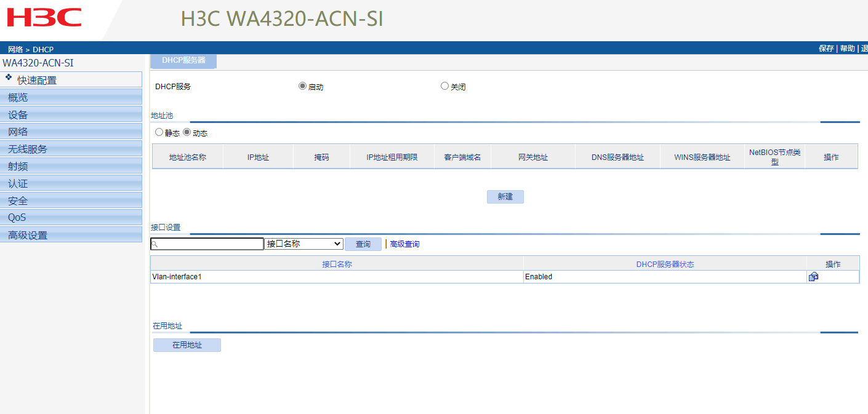Image resolution: width=868 pixels, height=414 pixels.
Task: Select the Vlan-interface1 row cell
Action: click(x=337, y=277)
